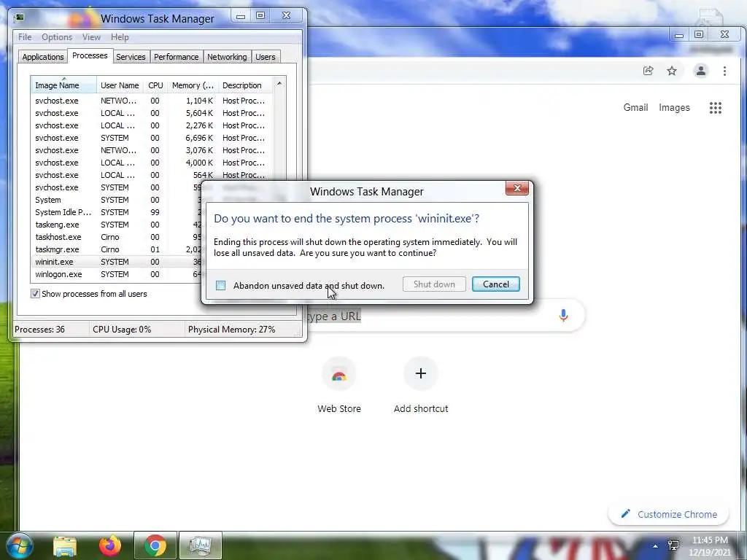Select svchost.exe using 4,000 K
The image size is (747, 560).
(x=152, y=163)
